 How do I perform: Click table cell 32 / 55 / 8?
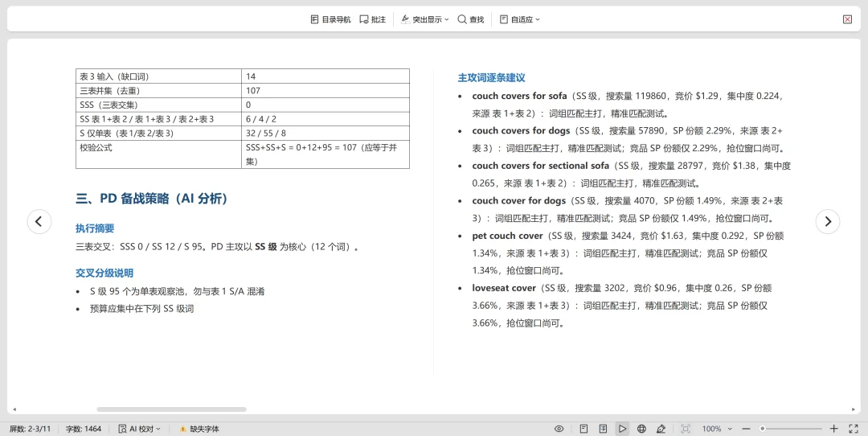coord(325,134)
